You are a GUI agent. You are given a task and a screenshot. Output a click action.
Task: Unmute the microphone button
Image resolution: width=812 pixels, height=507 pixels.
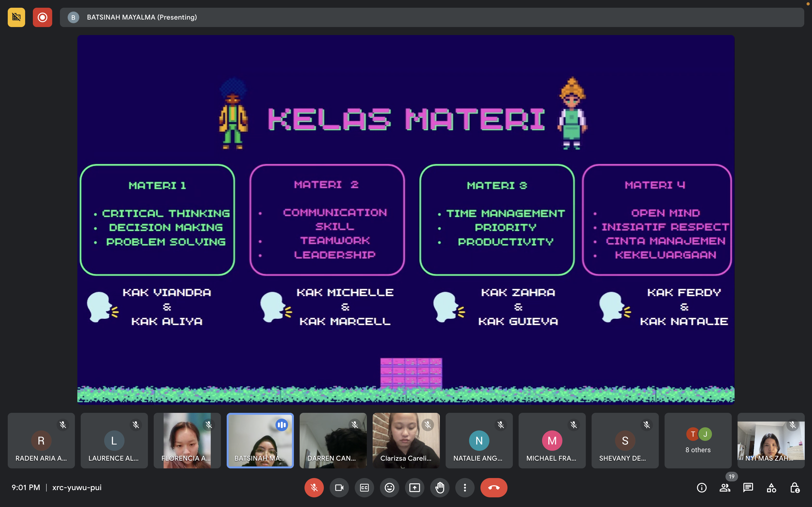click(314, 487)
